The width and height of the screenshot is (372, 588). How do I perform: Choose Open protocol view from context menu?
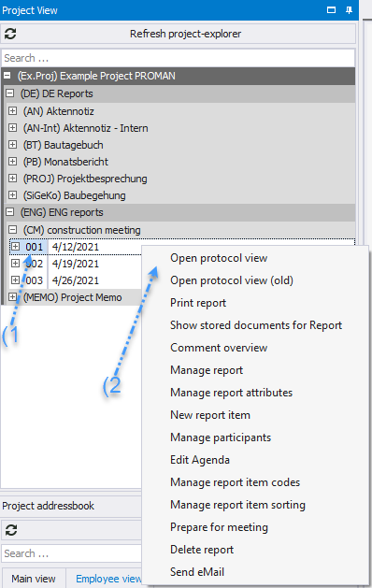point(219,258)
